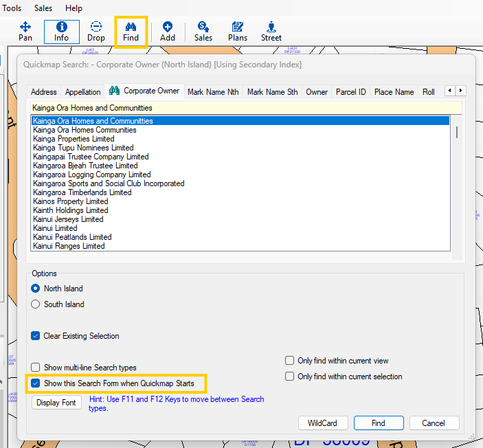
Task: Open the Tools menu
Action: point(12,8)
